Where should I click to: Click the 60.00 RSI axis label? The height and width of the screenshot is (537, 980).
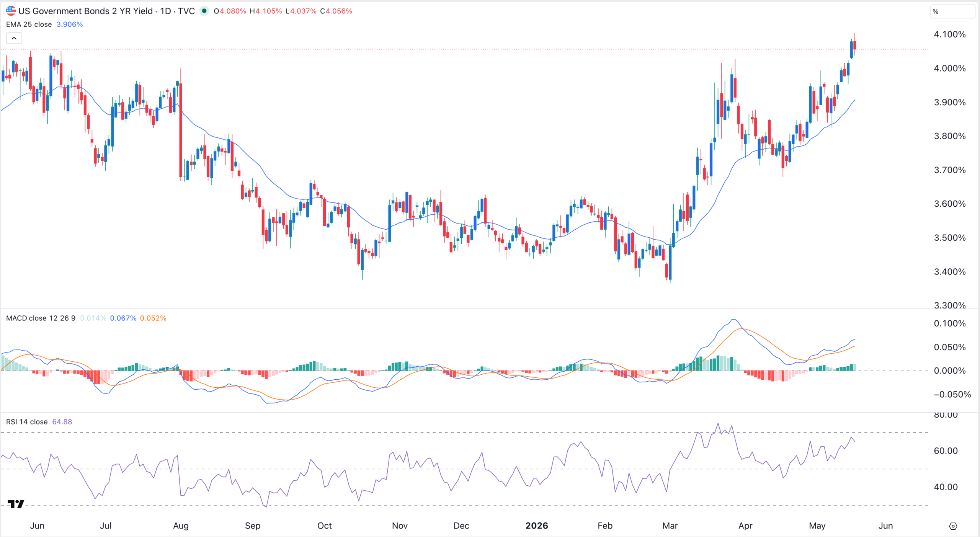pyautogui.click(x=946, y=451)
